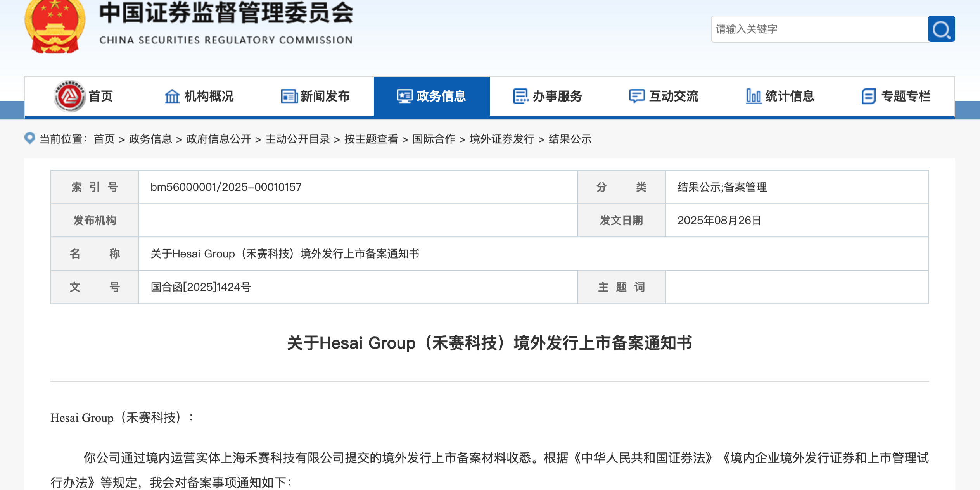980x490 pixels.
Task: Open the 办事服务 navigation tab
Action: pos(548,96)
